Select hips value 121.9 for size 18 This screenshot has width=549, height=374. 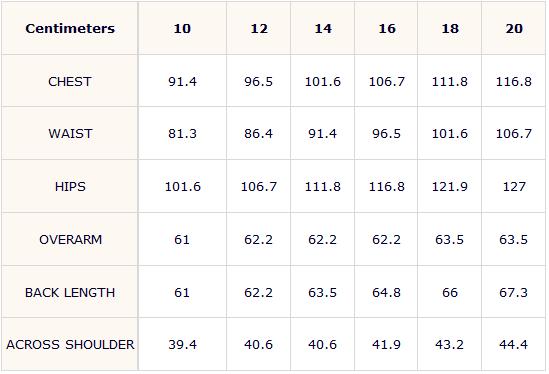click(450, 187)
